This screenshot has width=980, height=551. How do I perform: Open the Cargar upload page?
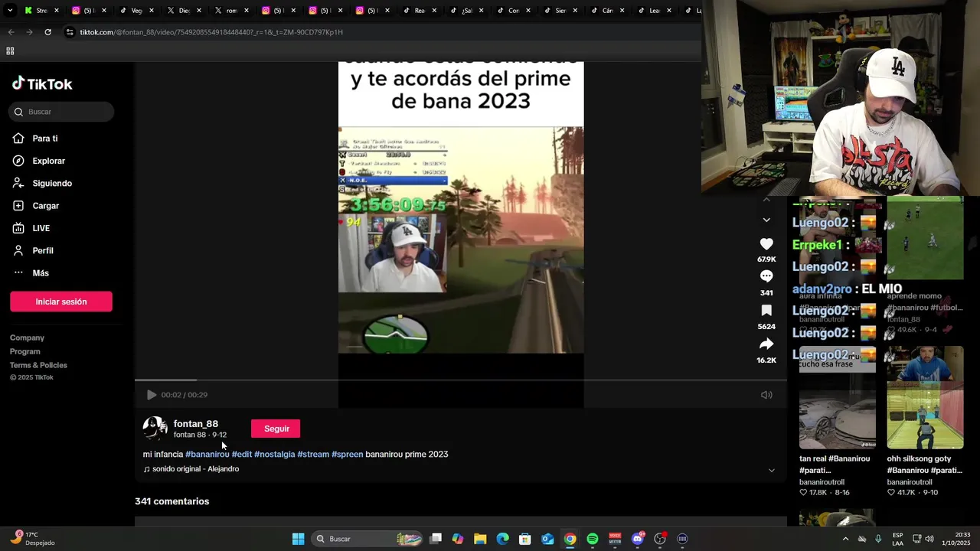pyautogui.click(x=36, y=205)
